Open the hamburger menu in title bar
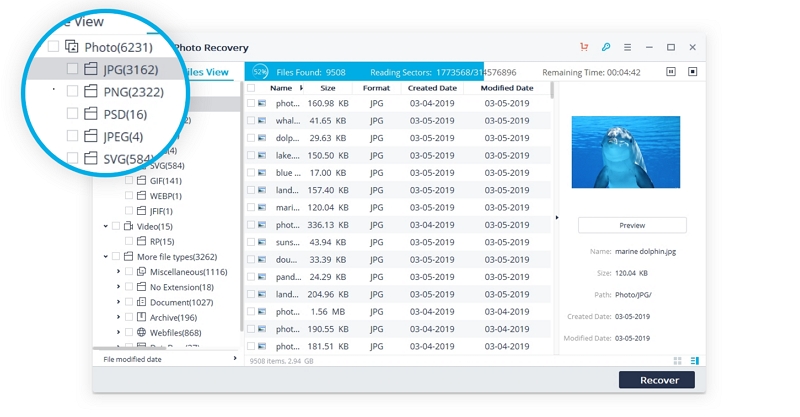This screenshot has width=800, height=417. click(x=627, y=47)
